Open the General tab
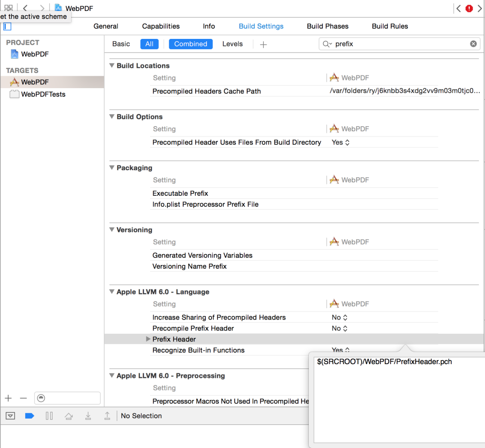Screen dimensions: 485x448 (106, 27)
